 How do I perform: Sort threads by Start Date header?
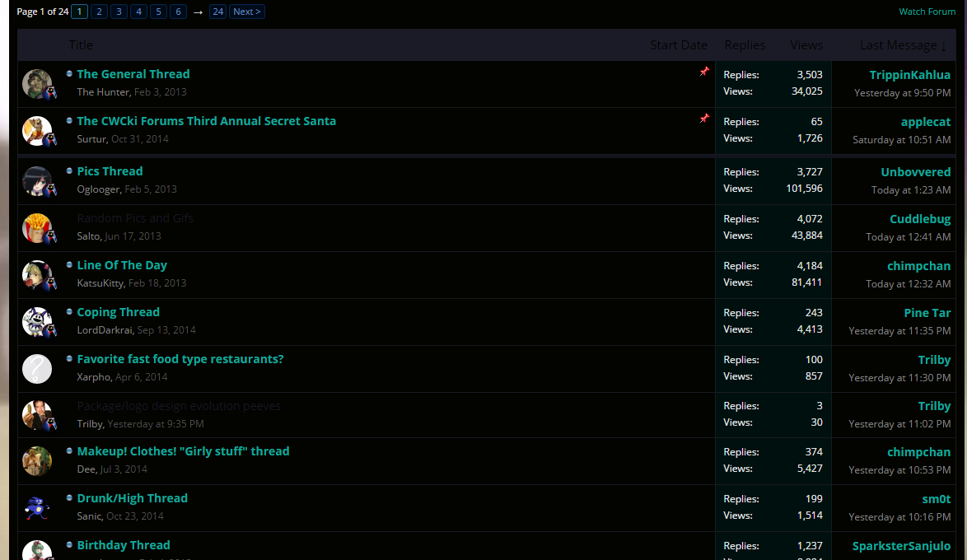click(x=679, y=45)
